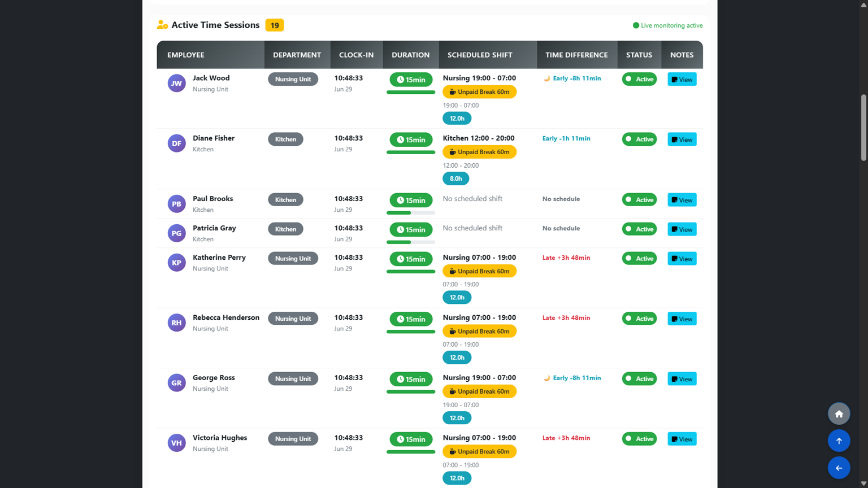
Task: View notes for Patricia Gray
Action: pyautogui.click(x=682, y=229)
